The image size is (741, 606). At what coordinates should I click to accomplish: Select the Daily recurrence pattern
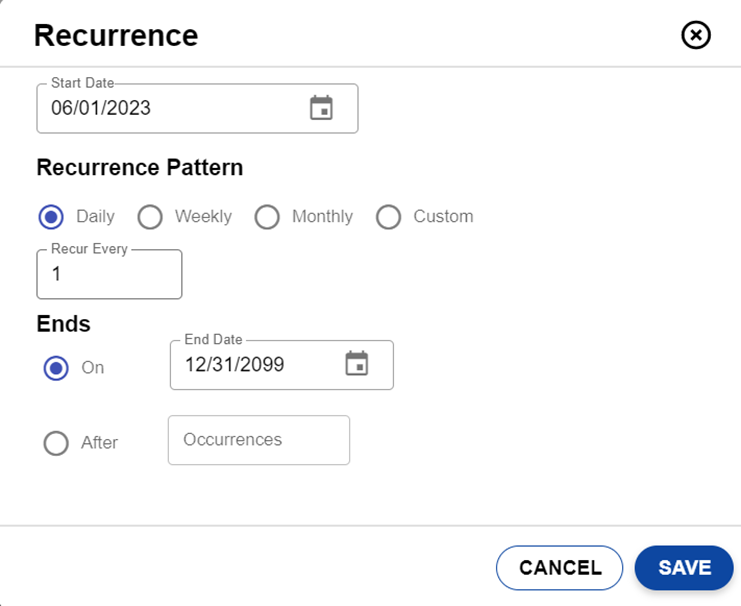[x=51, y=217]
